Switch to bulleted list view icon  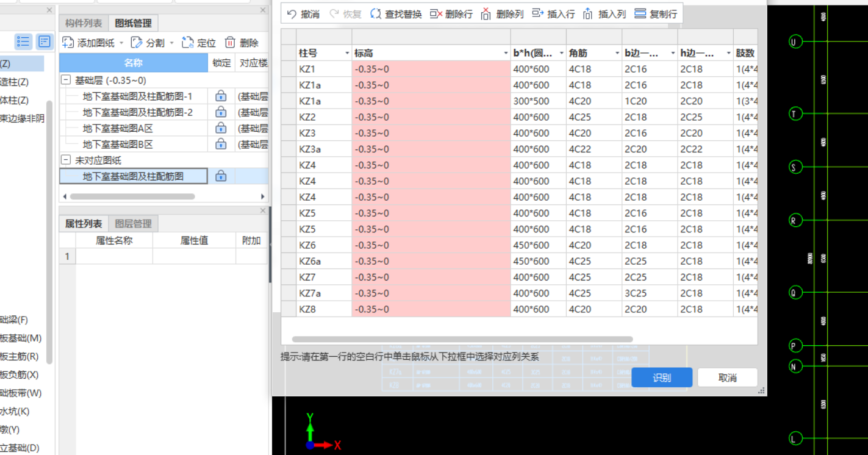tap(23, 41)
